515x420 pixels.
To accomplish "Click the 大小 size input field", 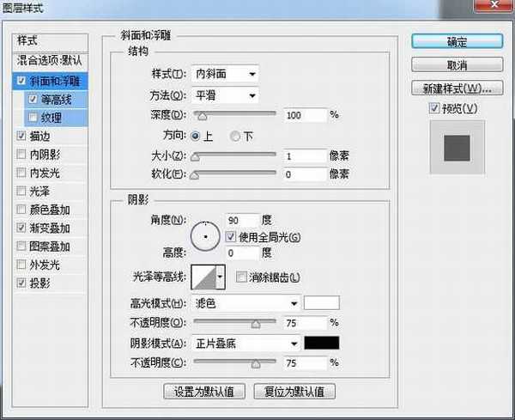I will (305, 155).
